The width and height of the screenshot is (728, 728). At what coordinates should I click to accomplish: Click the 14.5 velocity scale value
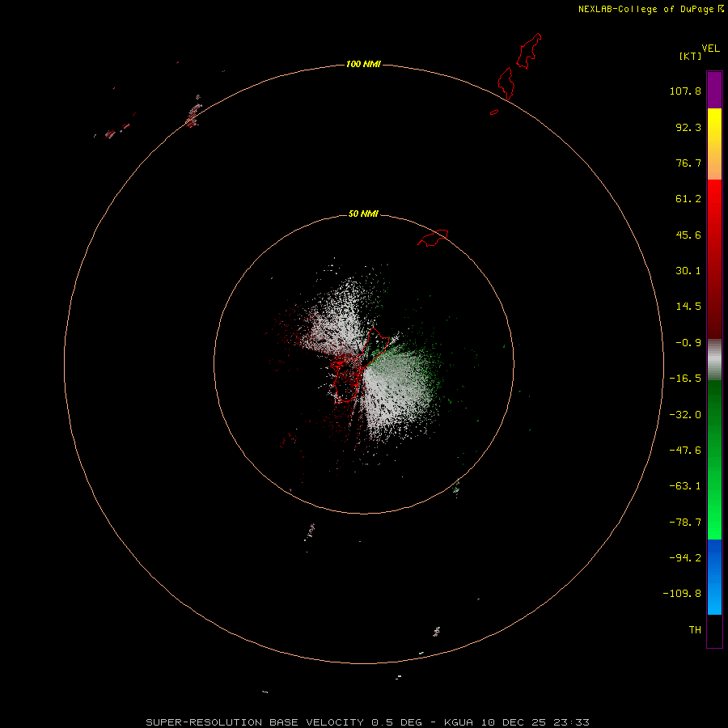coord(688,307)
